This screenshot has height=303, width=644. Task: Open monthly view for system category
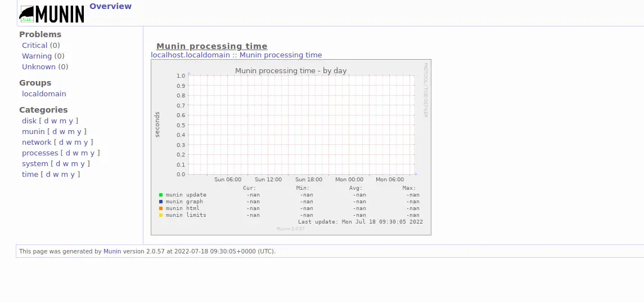75,164
